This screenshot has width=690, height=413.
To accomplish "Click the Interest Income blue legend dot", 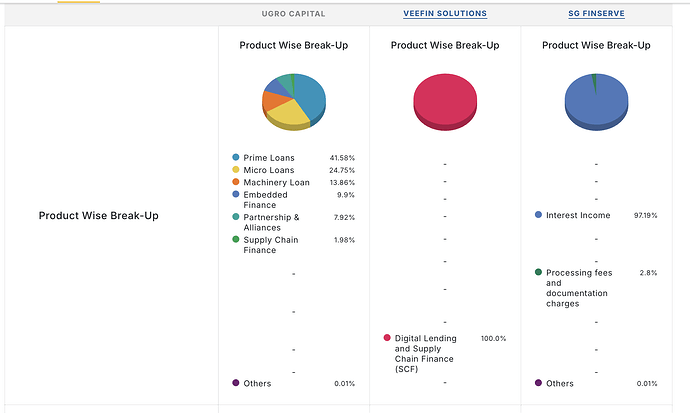I will (538, 215).
